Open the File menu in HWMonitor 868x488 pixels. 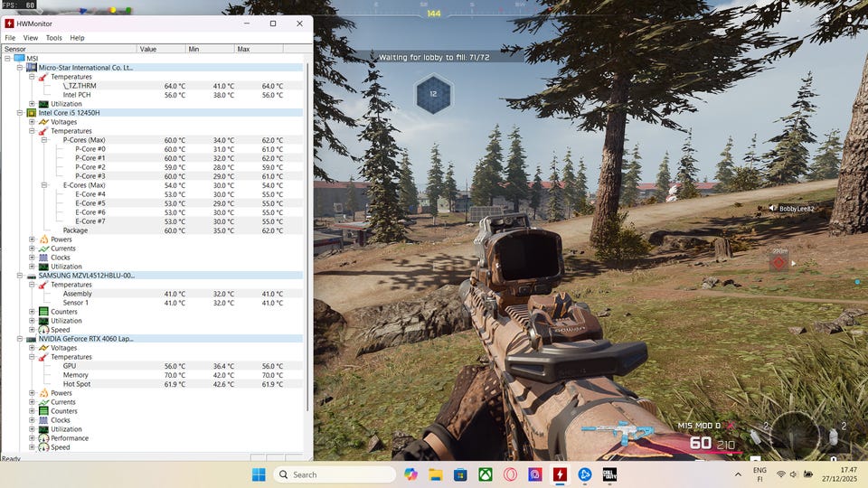(10, 38)
